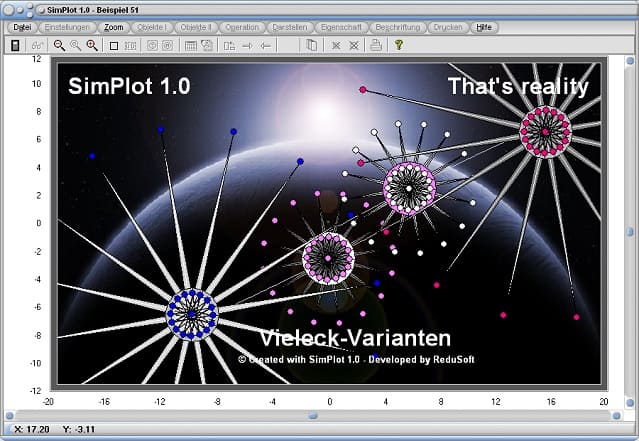The image size is (639, 441).
Task: Click the top knob of vertical slider
Action: click(x=630, y=61)
